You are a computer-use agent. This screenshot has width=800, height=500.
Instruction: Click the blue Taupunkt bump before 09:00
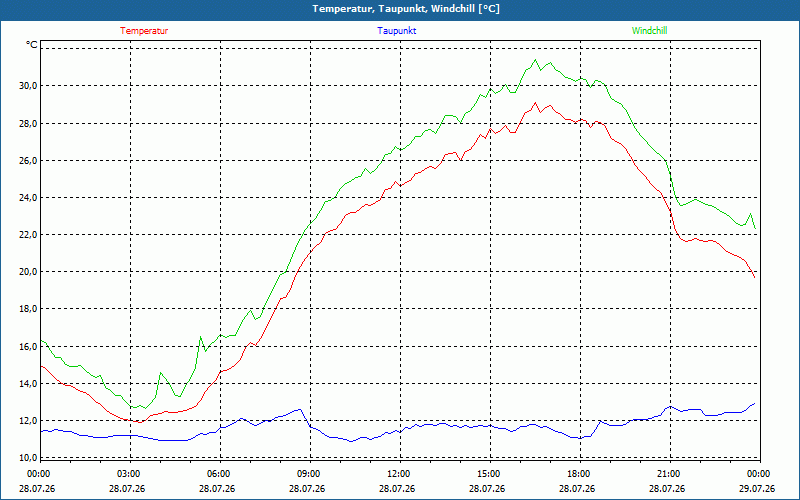click(300, 409)
